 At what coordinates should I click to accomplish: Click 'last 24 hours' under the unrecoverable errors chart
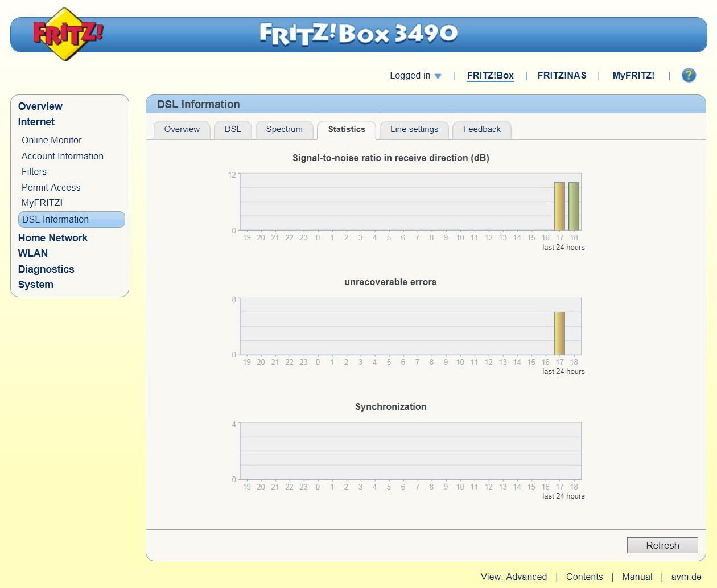[563, 372]
